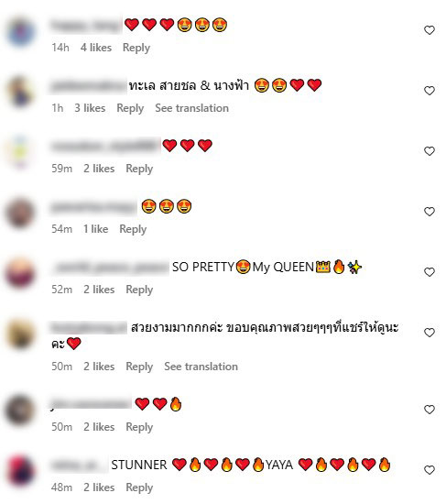Image resolution: width=446 pixels, height=504 pixels.
Task: Reply to the STUNNER YAYA comment
Action: 139,488
